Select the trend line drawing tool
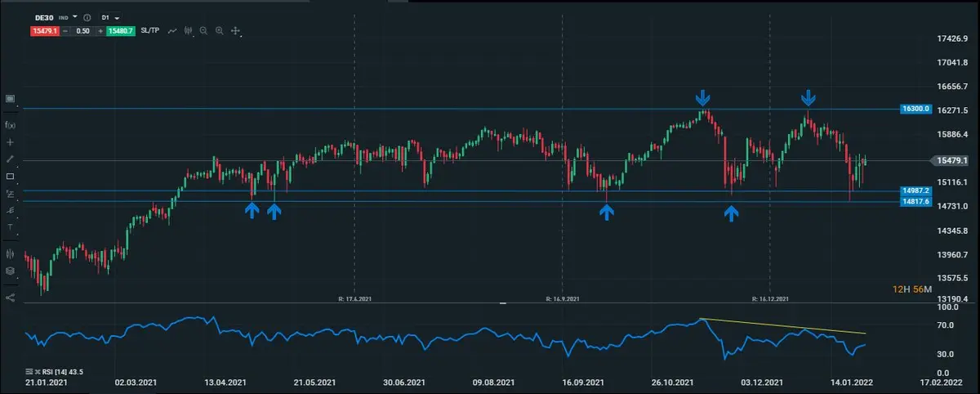 point(11,159)
